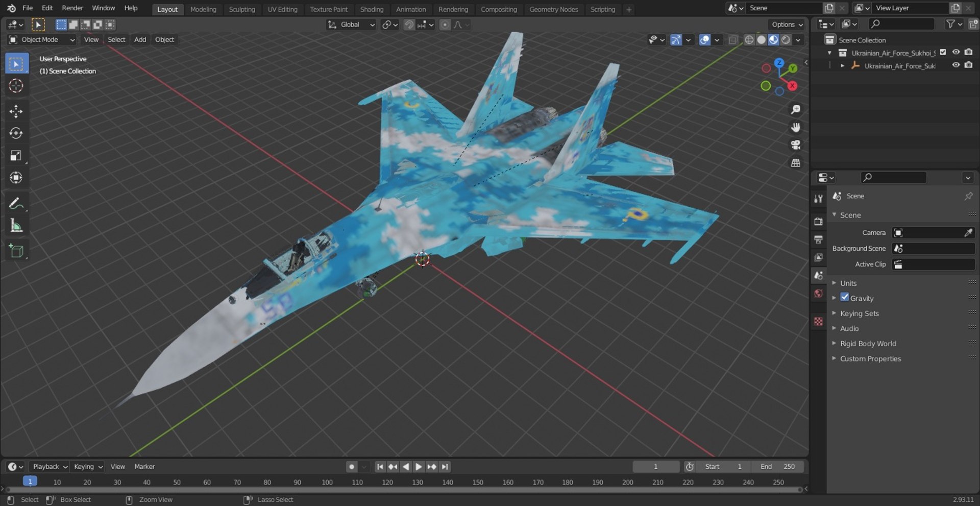Switch to Shading workspace tab
Screen dimensions: 980x506
tap(372, 9)
